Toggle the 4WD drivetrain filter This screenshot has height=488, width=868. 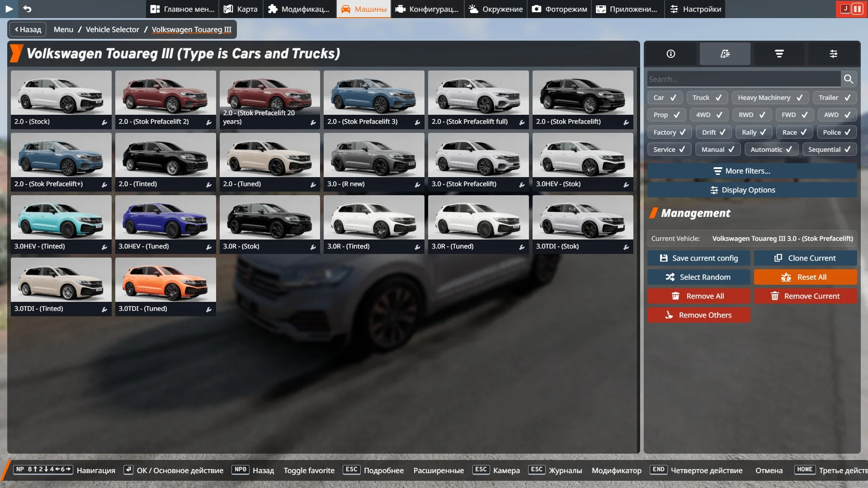(709, 115)
